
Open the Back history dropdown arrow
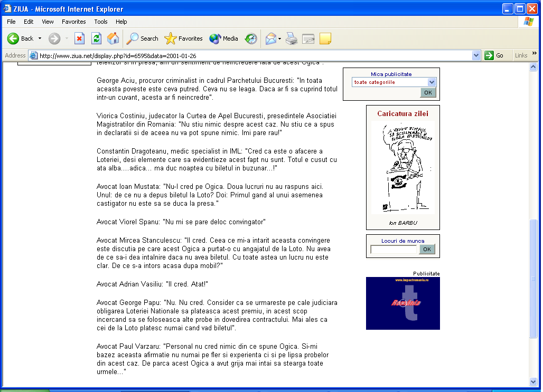pos(40,39)
